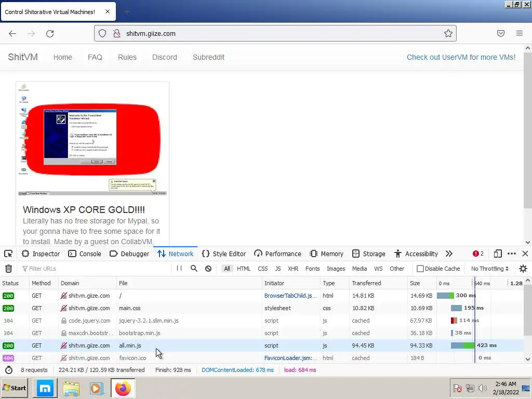
Task: Open Firefox from the taskbar
Action: pyautogui.click(x=123, y=388)
